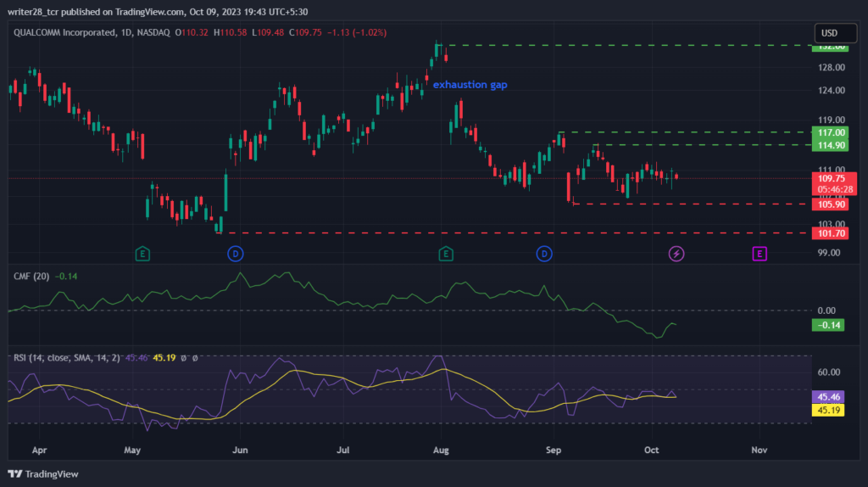Click the closing price C109.75 in legend

tap(305, 33)
